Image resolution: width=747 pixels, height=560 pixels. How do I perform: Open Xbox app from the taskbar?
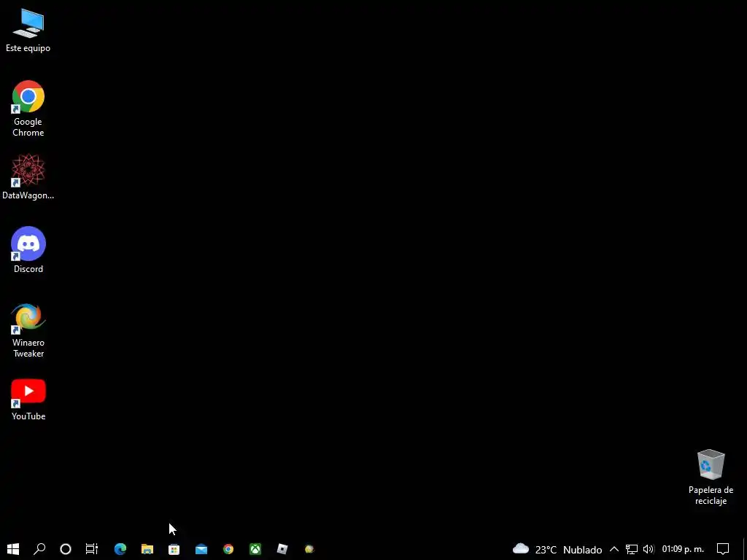(x=255, y=549)
